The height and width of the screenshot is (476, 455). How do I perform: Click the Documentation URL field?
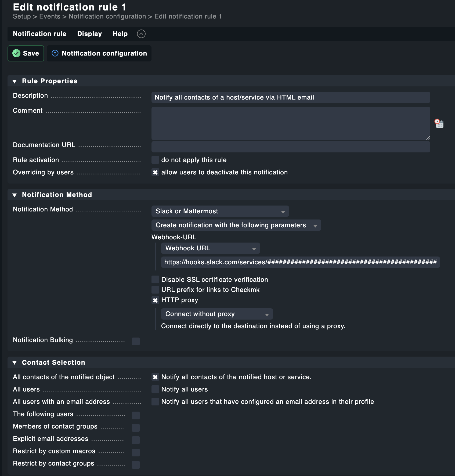tap(291, 147)
